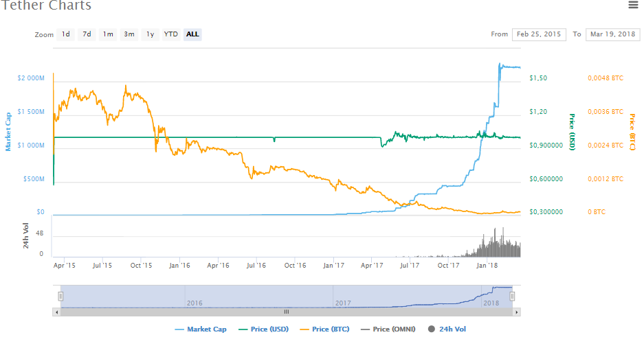This screenshot has width=644, height=337.
Task: Click the $2 000M market cap axis label
Action: click(31, 78)
